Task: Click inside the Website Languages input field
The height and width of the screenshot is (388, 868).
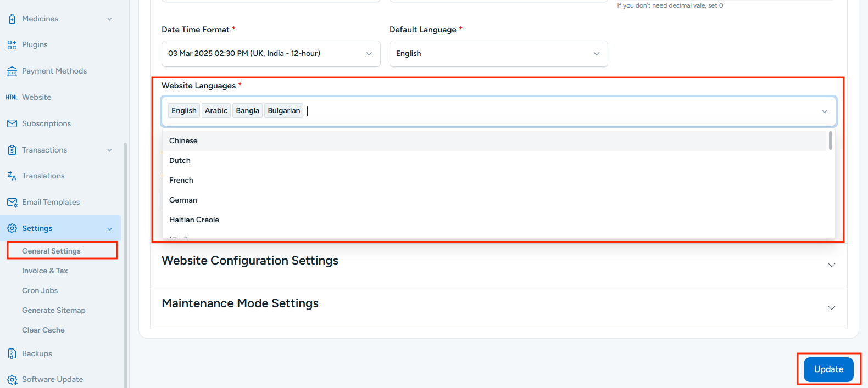Action: click(x=549, y=111)
